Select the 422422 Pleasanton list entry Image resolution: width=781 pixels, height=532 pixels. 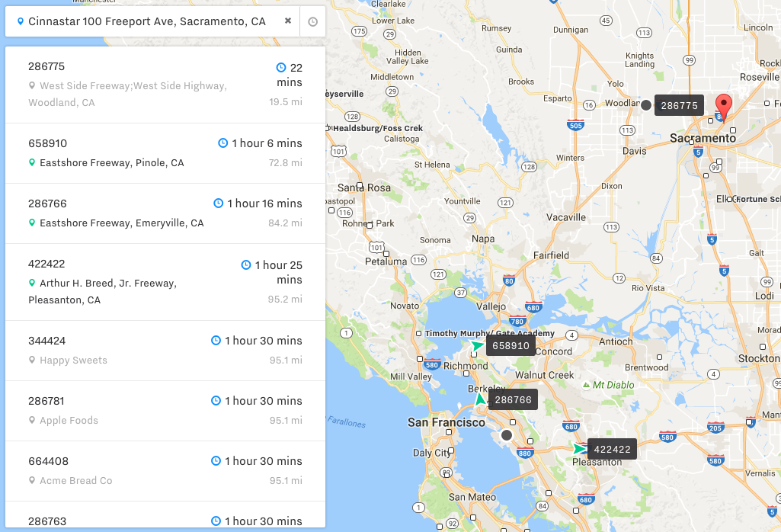(165, 281)
